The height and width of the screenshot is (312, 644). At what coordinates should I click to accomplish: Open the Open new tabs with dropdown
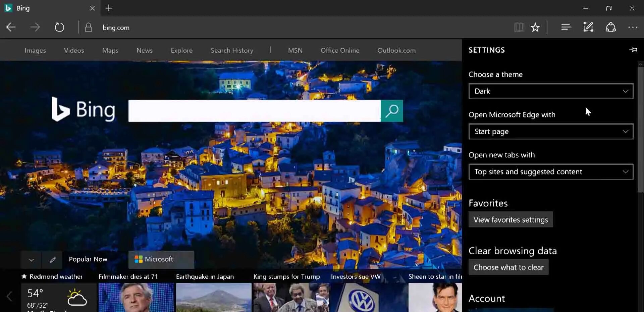coord(550,171)
